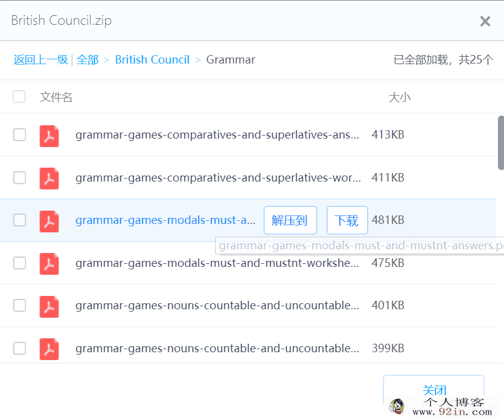Check the box for the 401KB file
The height and width of the screenshot is (420, 504).
tap(19, 306)
